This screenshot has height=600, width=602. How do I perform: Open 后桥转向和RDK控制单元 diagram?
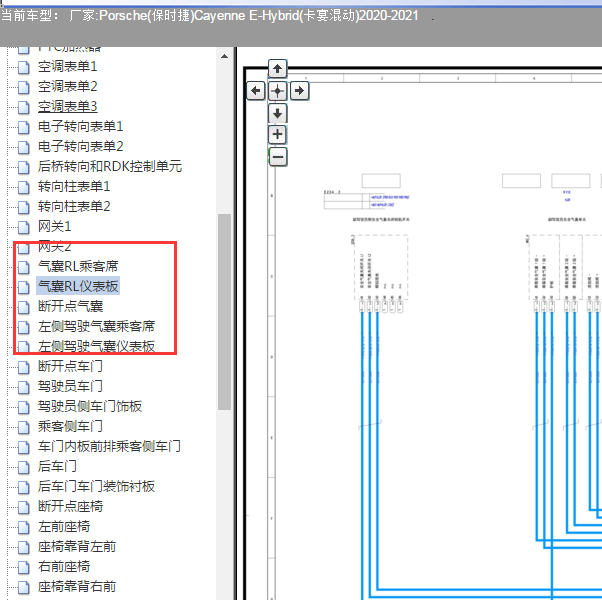tap(110, 166)
